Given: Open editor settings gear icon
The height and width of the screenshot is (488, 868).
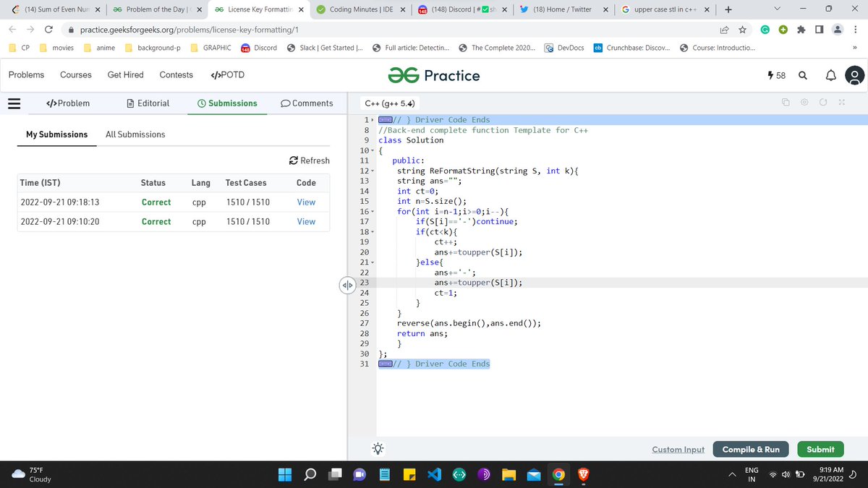Looking at the screenshot, I should click(804, 103).
